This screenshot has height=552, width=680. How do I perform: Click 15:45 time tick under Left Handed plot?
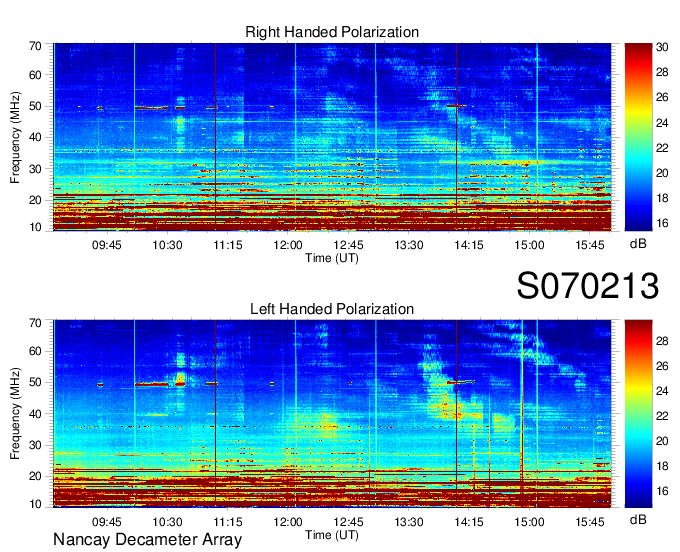[590, 522]
